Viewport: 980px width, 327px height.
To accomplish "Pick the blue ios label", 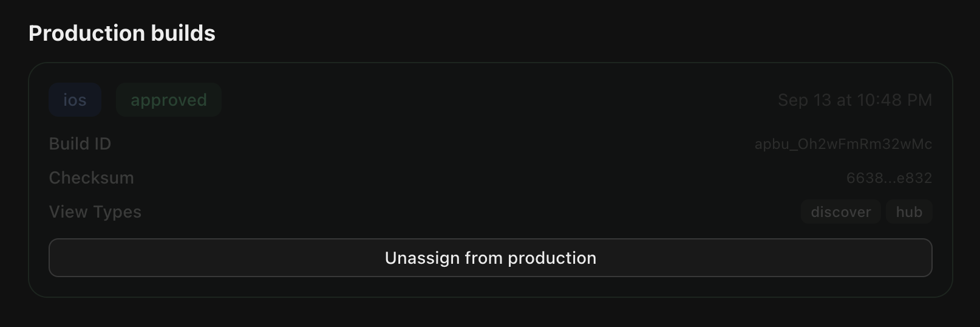I will 75,100.
